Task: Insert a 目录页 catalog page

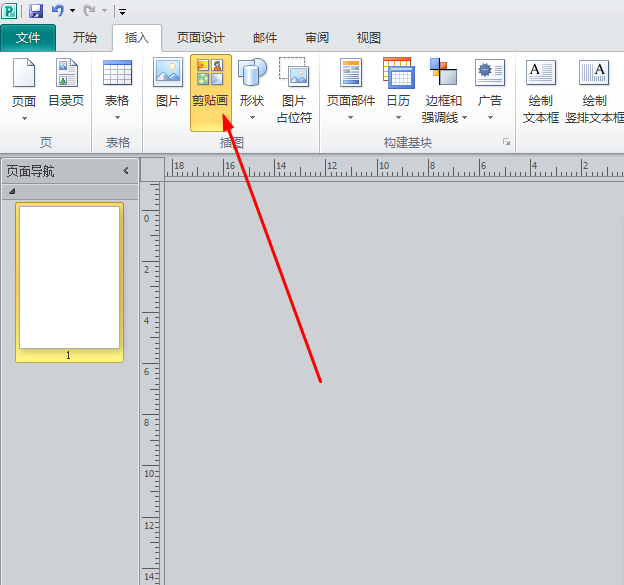Action: pyautogui.click(x=66, y=83)
